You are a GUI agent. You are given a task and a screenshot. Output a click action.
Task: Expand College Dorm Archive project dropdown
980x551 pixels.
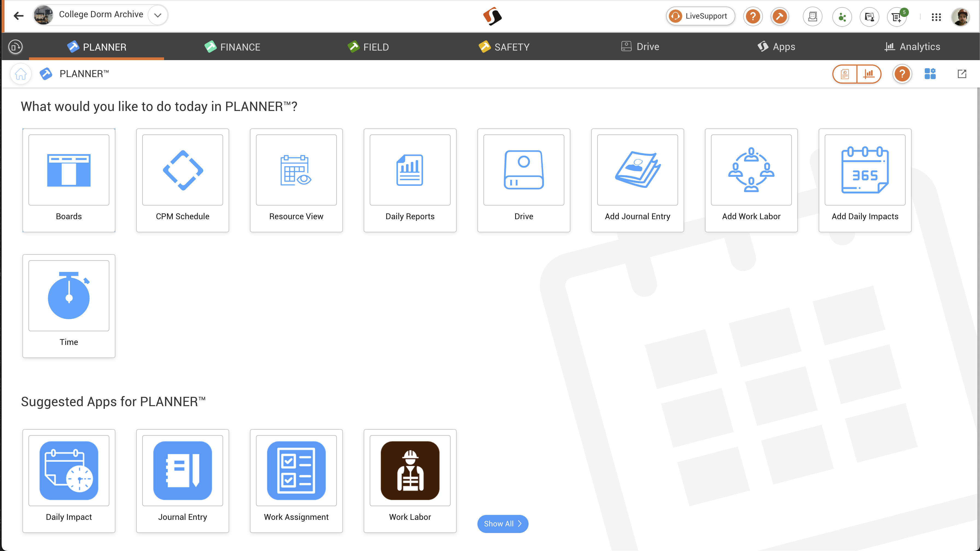[157, 15]
